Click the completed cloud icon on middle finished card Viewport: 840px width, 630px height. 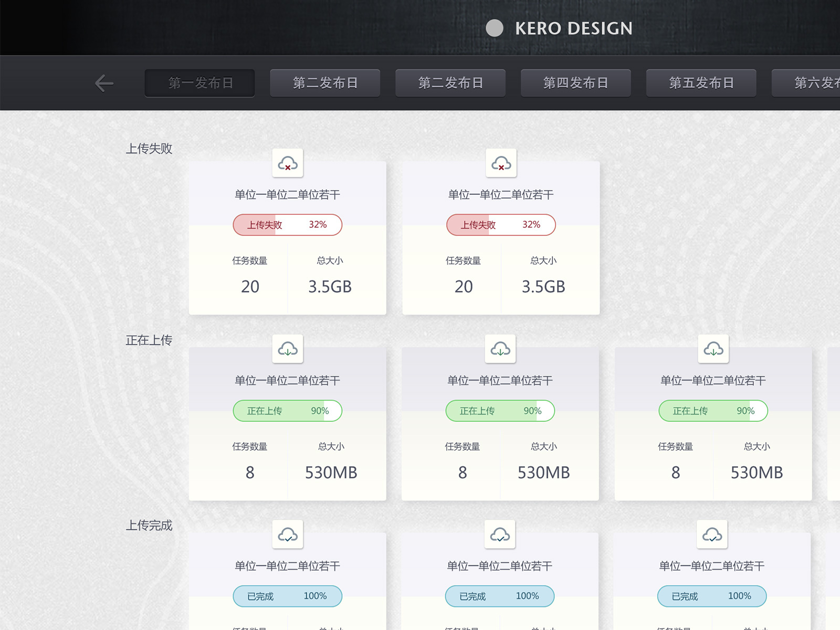pyautogui.click(x=500, y=534)
